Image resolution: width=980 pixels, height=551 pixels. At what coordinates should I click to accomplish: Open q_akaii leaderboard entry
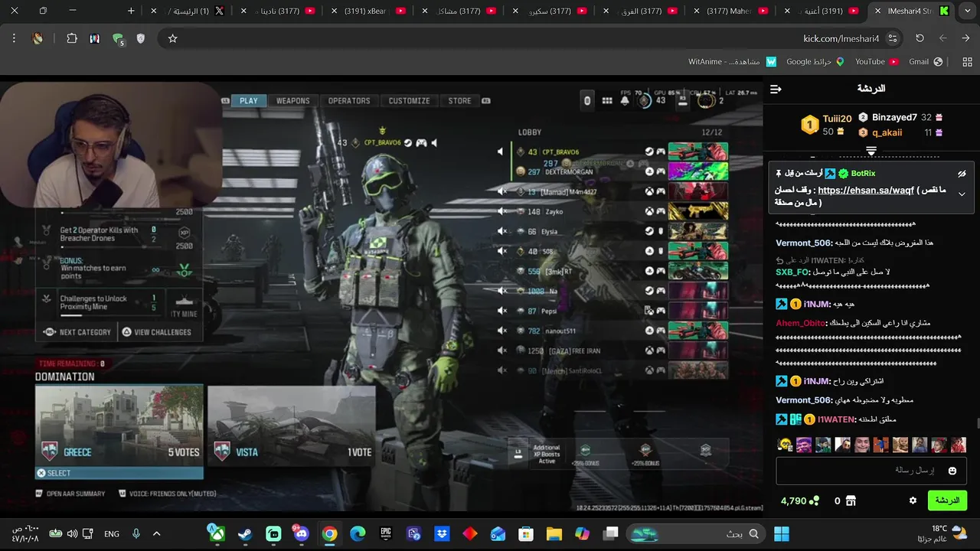[887, 132]
